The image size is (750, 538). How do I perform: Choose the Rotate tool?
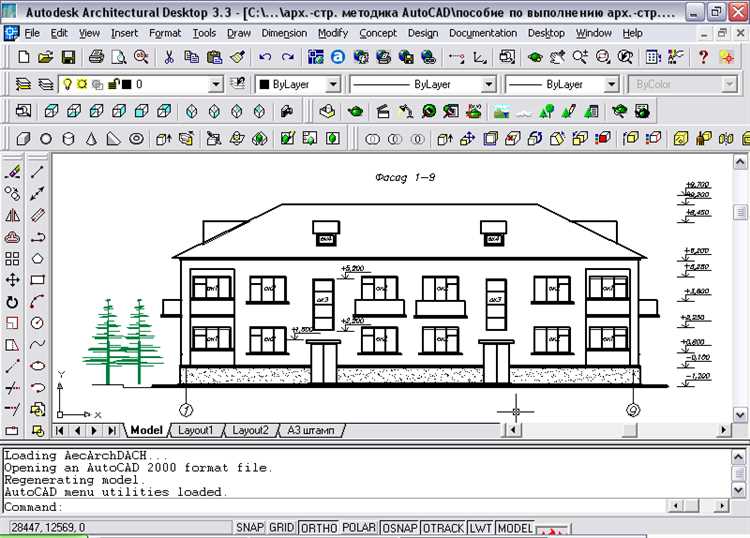coord(13,302)
